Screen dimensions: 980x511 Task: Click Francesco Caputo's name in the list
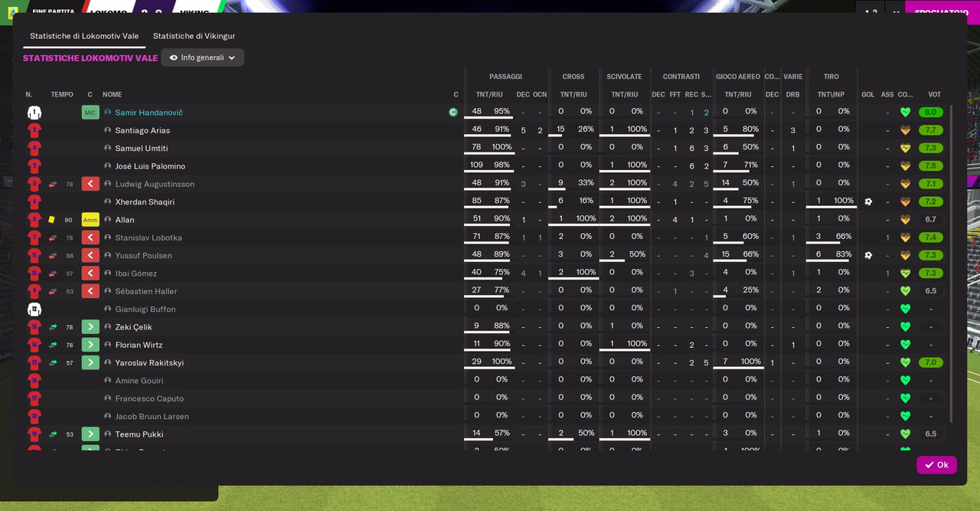point(149,398)
